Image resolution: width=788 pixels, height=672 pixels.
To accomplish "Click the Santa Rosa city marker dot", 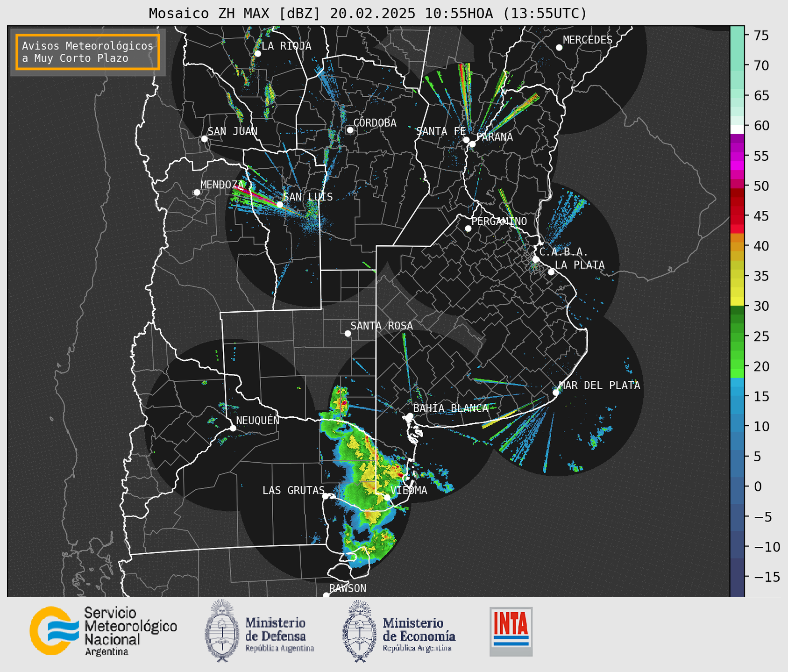I will coord(348,333).
